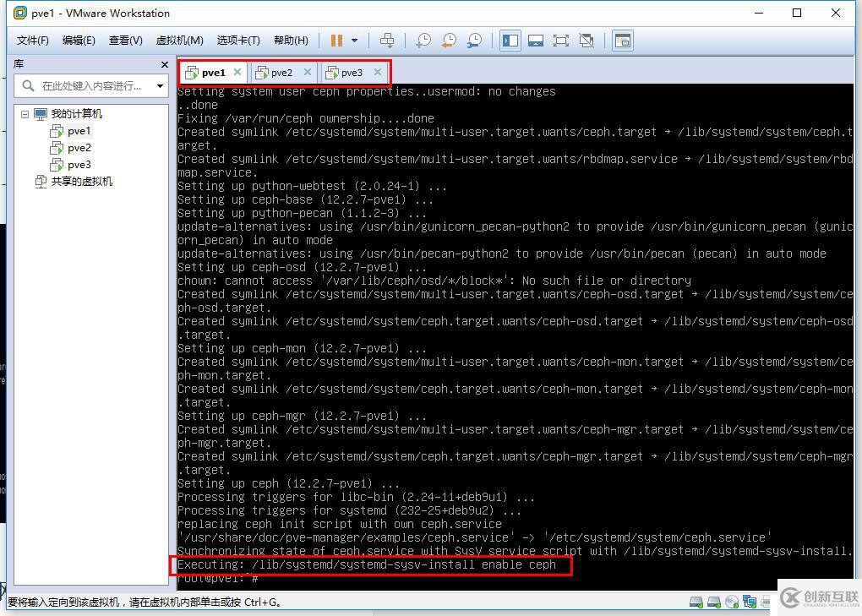
Task: Click the send Ctrl+Alt+Del toolbar icon
Action: 387,40
